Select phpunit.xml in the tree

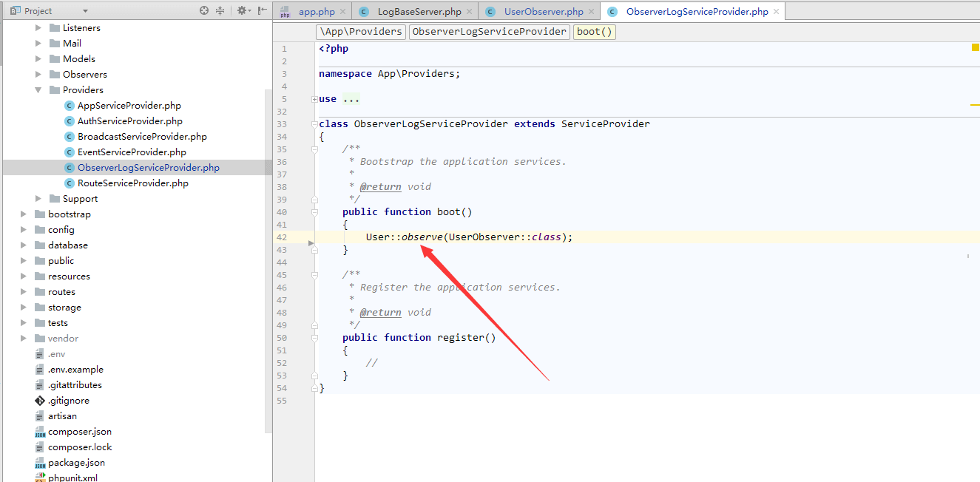coord(72,478)
